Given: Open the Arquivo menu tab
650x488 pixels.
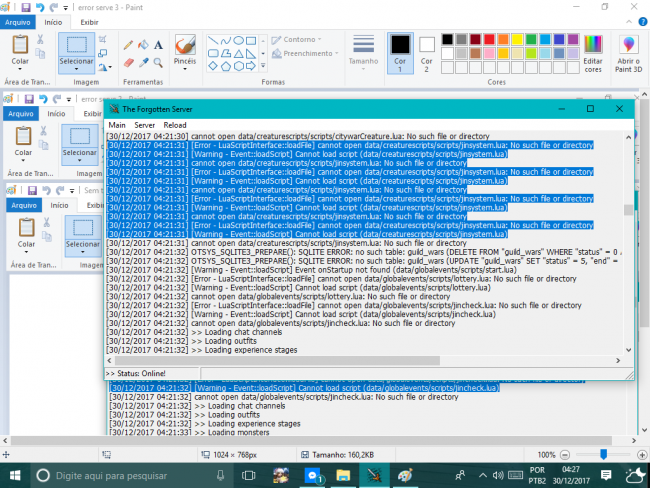Looking at the screenshot, I should click(17, 22).
